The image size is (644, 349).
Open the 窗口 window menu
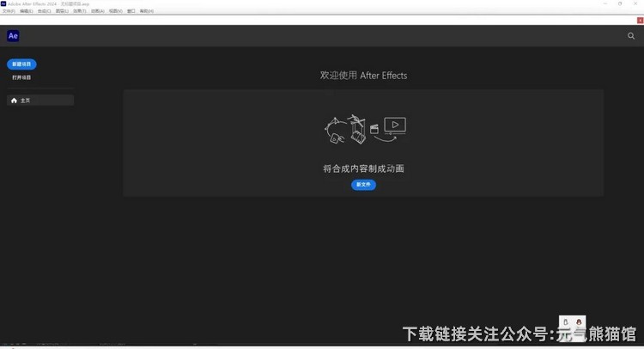tap(131, 11)
